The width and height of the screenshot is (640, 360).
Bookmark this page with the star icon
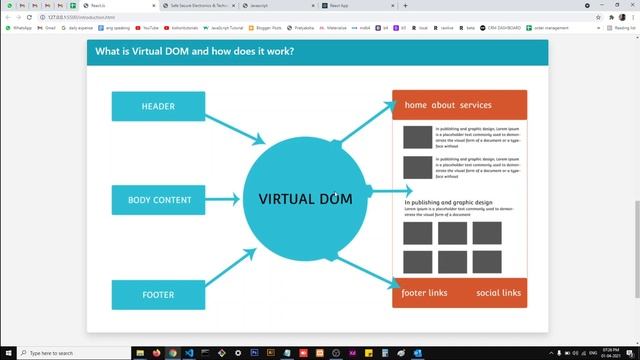(x=598, y=17)
